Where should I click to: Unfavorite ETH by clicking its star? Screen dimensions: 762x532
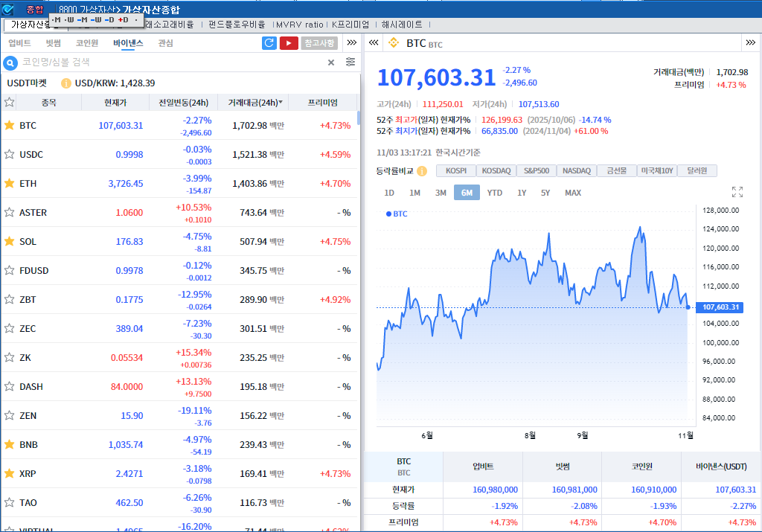10,183
